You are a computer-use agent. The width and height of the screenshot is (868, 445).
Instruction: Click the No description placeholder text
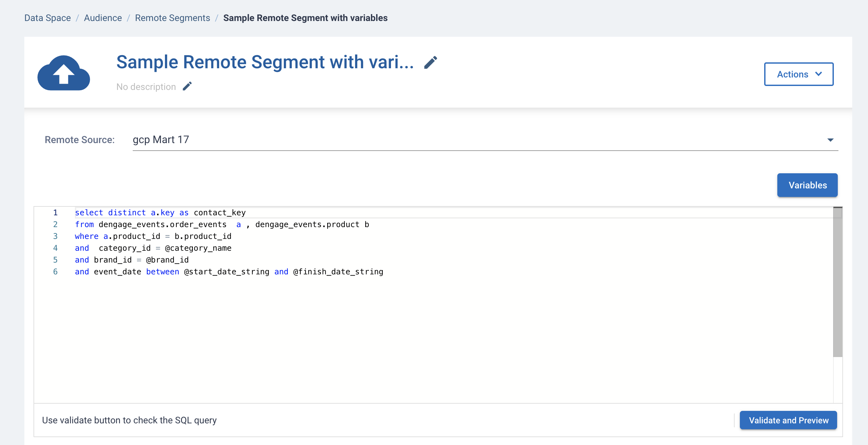[x=146, y=87]
